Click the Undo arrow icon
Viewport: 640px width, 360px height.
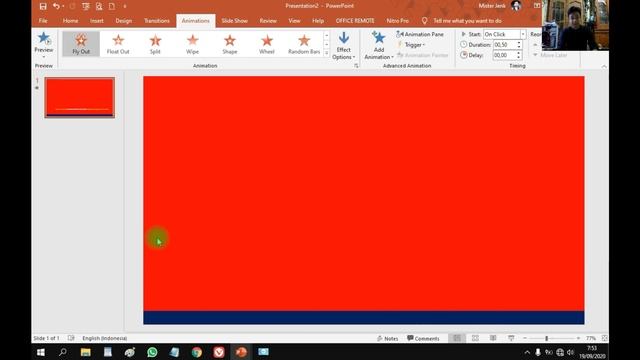(56, 6)
